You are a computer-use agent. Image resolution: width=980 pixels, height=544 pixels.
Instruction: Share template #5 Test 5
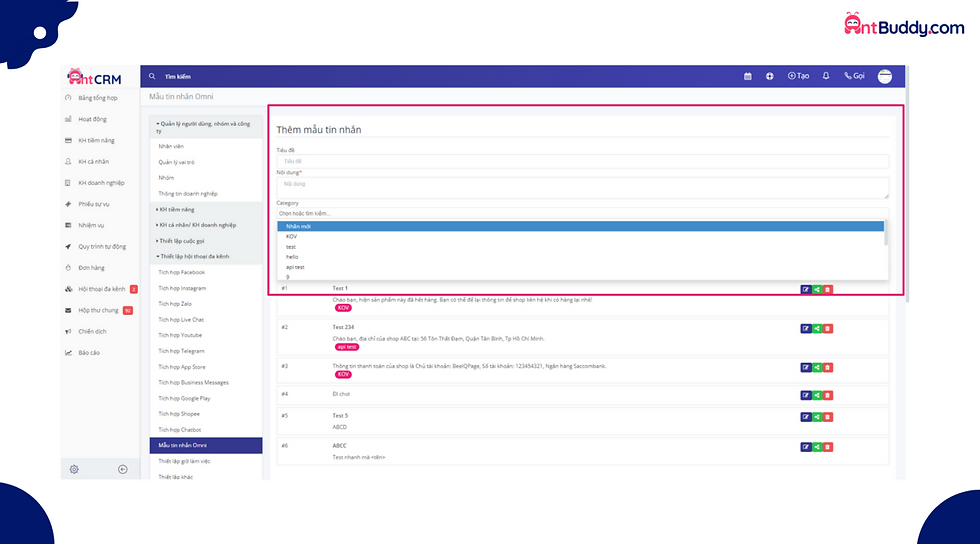(817, 417)
